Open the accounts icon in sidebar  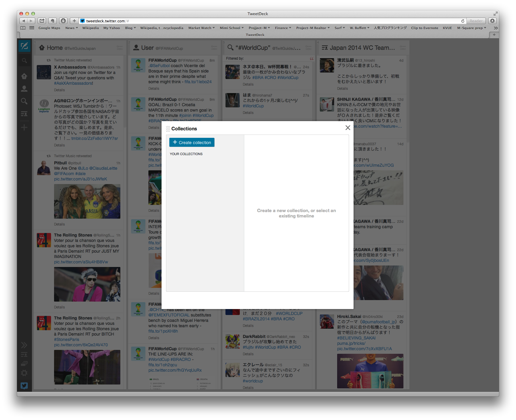[x=24, y=363]
